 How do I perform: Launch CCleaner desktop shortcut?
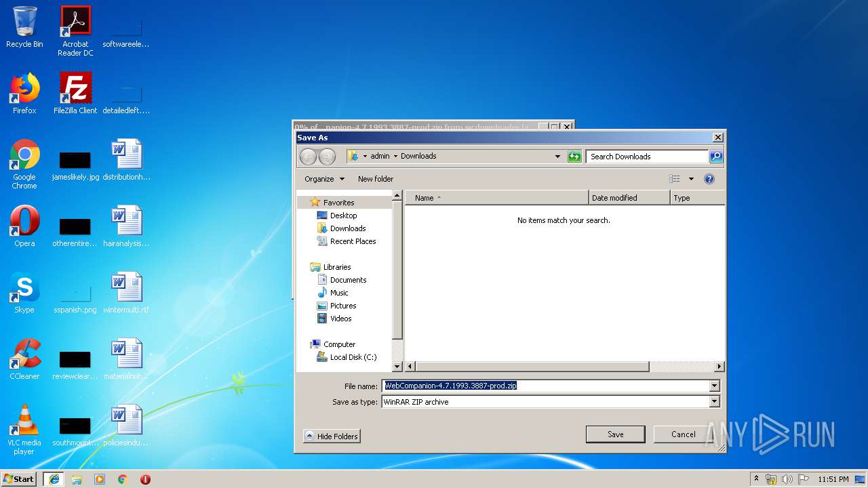(x=24, y=359)
